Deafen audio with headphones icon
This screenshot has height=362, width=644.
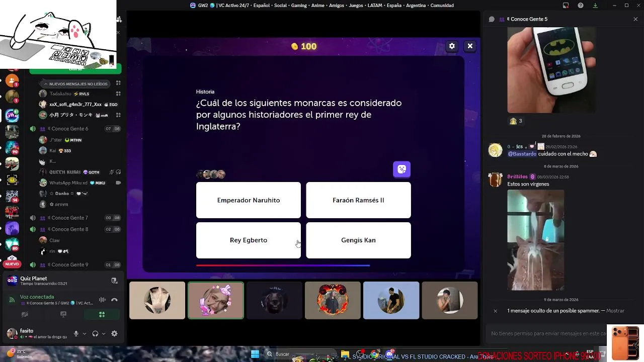[95, 333]
